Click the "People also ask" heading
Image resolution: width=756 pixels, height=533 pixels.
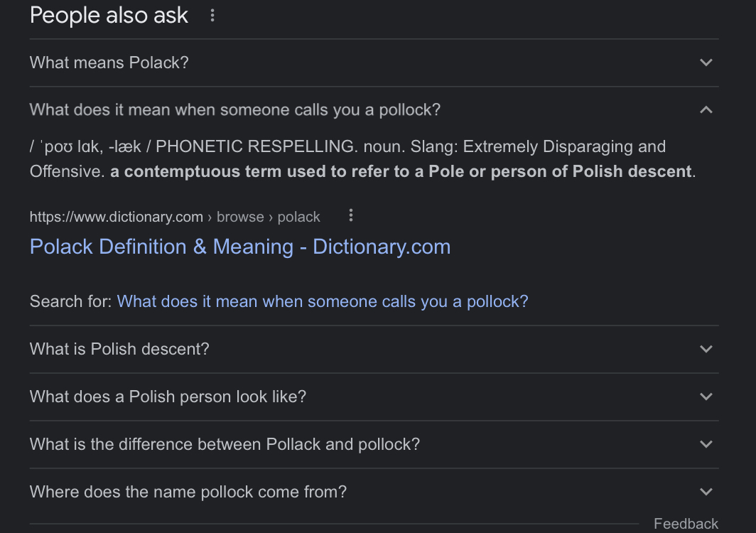tap(109, 16)
